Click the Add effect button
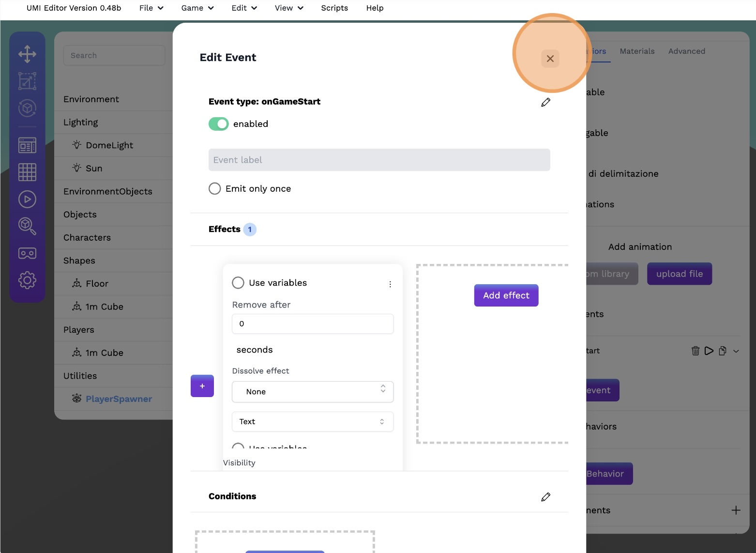The height and width of the screenshot is (553, 756). pyautogui.click(x=506, y=295)
